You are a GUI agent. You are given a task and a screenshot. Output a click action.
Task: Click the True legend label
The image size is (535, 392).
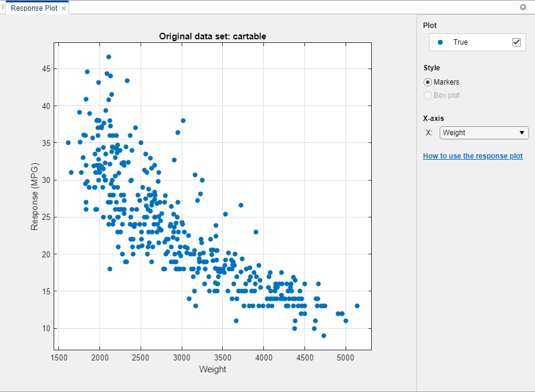pyautogui.click(x=461, y=42)
